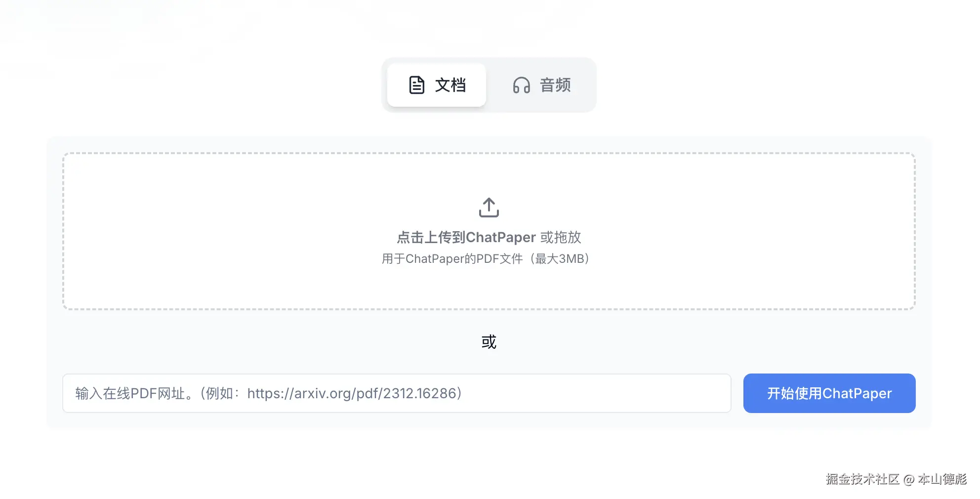Click the 点击上传到ChatPaper 或拖放 upload text

pos(489,238)
